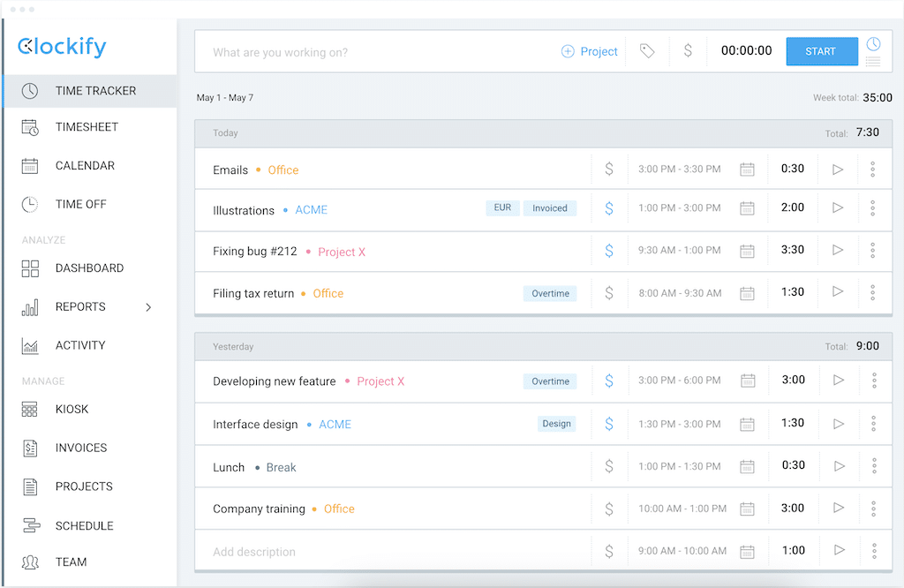The width and height of the screenshot is (904, 588).
Task: Open the Dashboard section
Action: 89,268
